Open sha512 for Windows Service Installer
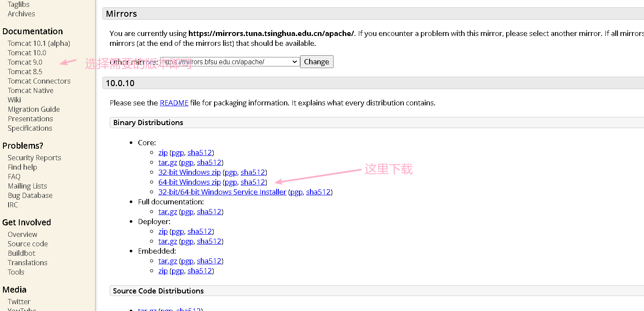This screenshot has height=311, width=644. pyautogui.click(x=318, y=192)
